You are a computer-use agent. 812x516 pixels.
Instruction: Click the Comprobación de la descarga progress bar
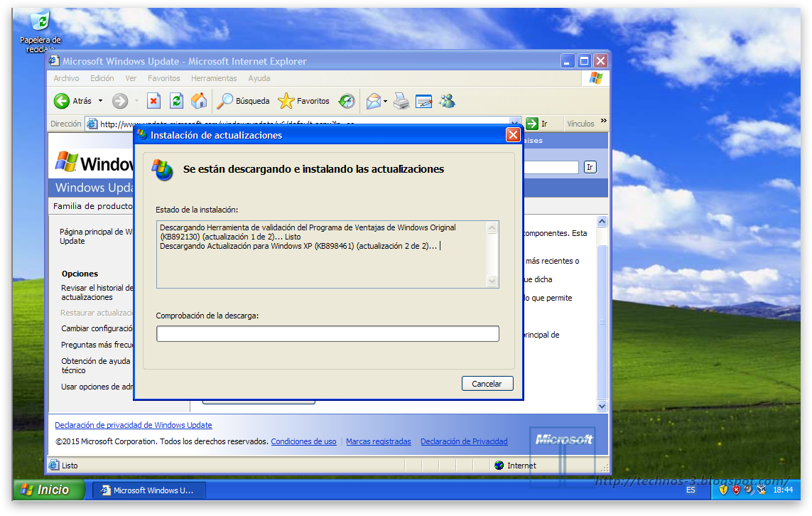coord(327,333)
